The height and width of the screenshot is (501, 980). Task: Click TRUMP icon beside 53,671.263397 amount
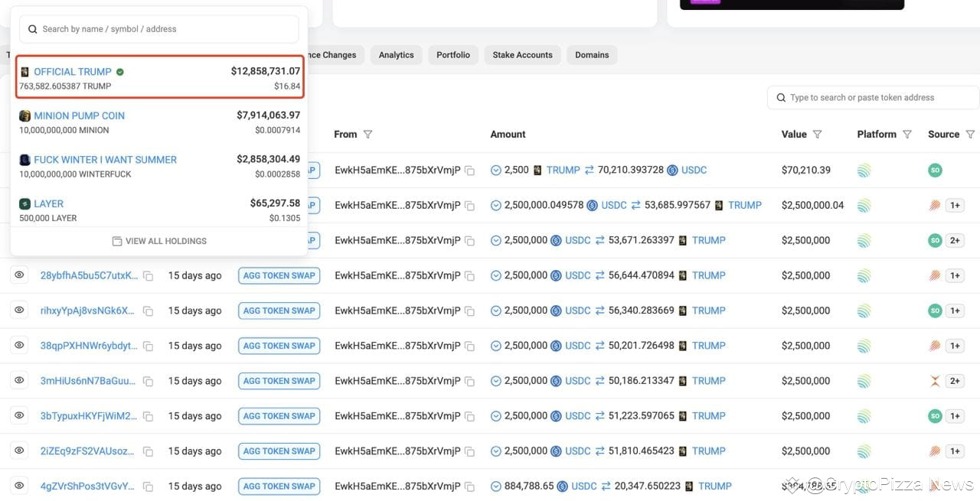pyautogui.click(x=683, y=240)
